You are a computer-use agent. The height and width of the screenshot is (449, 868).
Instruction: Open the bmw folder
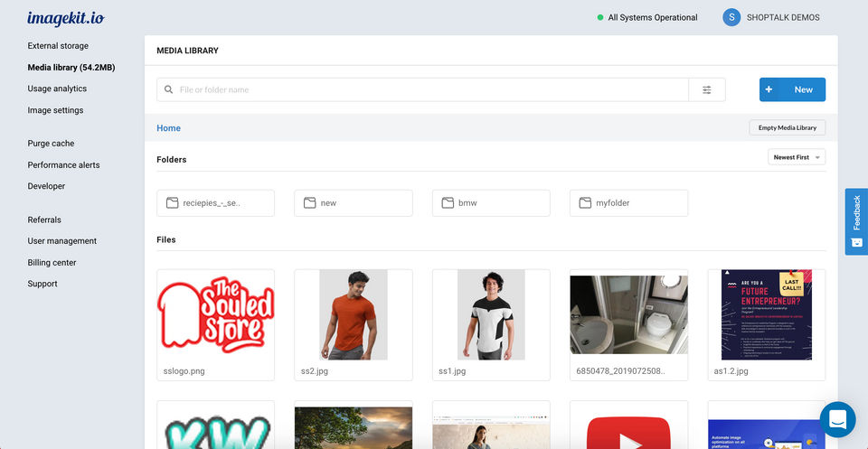pyautogui.click(x=491, y=203)
